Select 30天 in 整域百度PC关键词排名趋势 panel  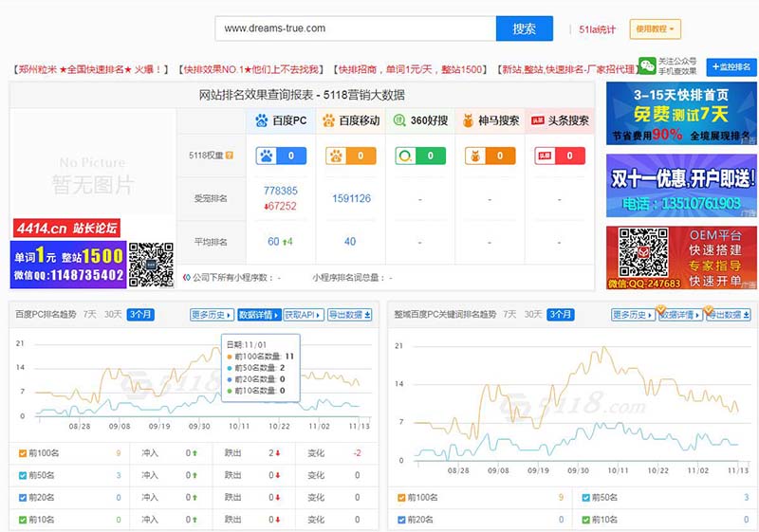click(x=533, y=315)
